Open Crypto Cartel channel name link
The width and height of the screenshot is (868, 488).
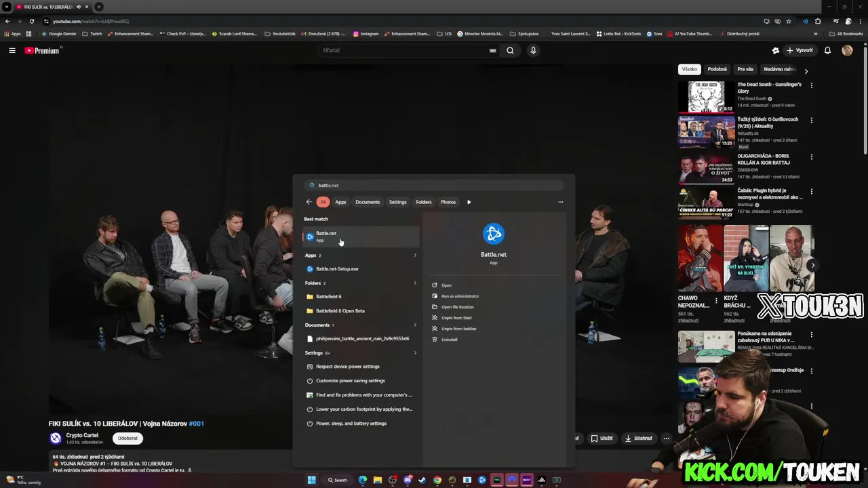coord(82,435)
